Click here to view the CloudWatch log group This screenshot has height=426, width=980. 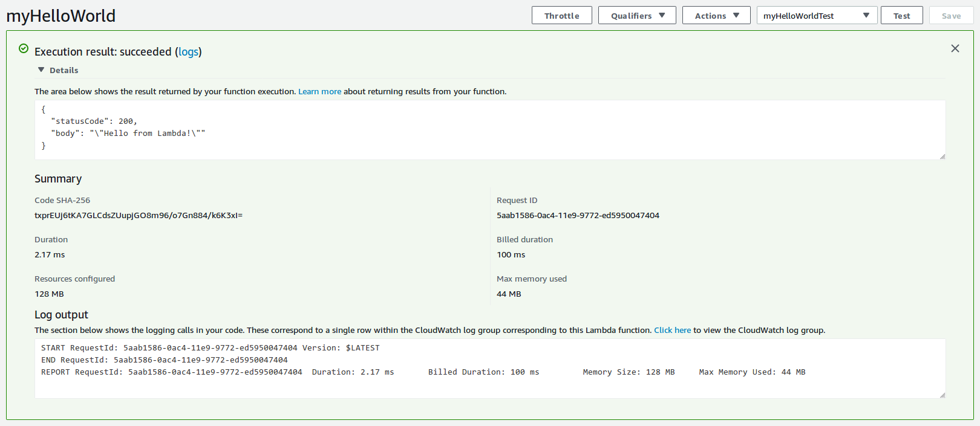672,331
